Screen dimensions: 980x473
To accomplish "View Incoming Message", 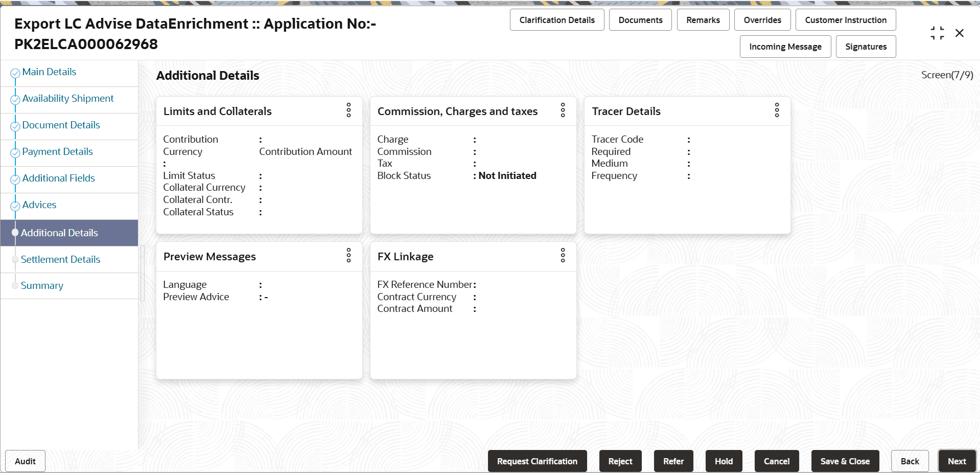I will (785, 47).
